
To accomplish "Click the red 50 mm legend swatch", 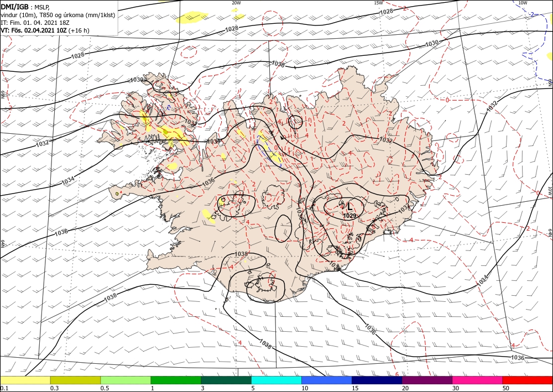I will click(x=528, y=380).
